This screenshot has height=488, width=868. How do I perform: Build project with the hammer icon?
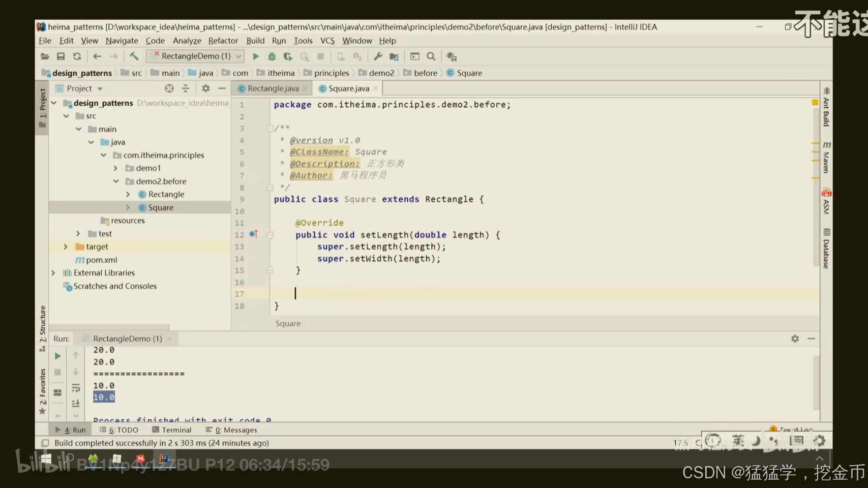pyautogui.click(x=134, y=56)
